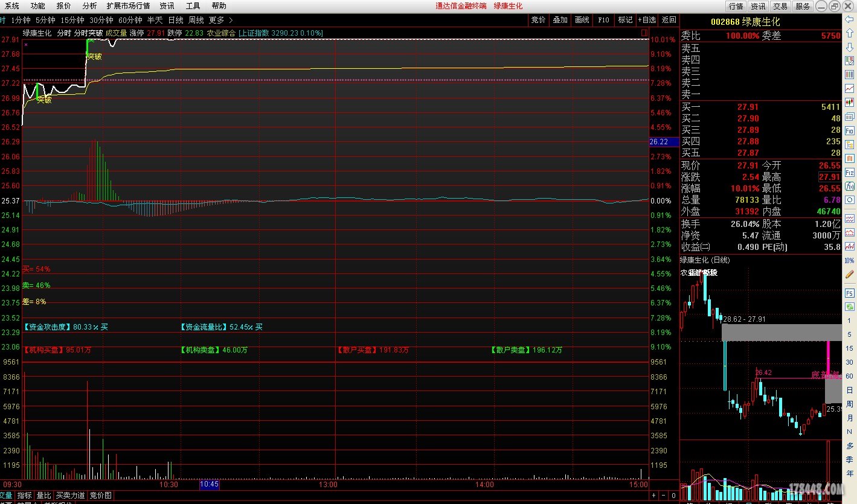Image resolution: width=857 pixels, height=504 pixels.
Task: Click the colored quote grid sidebar icon
Action: pyautogui.click(x=849, y=75)
